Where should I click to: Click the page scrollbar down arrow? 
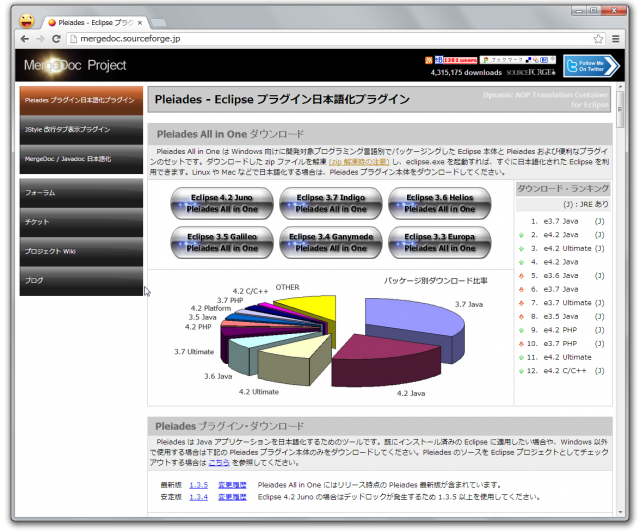tap(620, 512)
